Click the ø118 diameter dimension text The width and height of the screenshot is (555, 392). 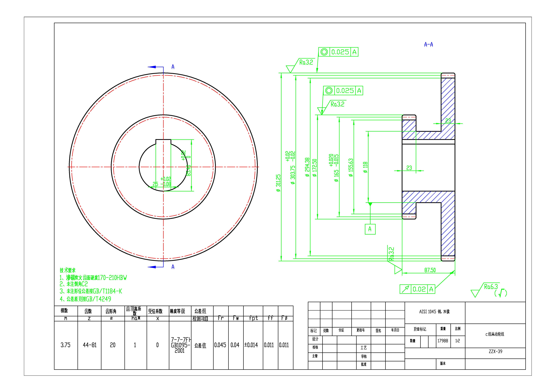(365, 167)
